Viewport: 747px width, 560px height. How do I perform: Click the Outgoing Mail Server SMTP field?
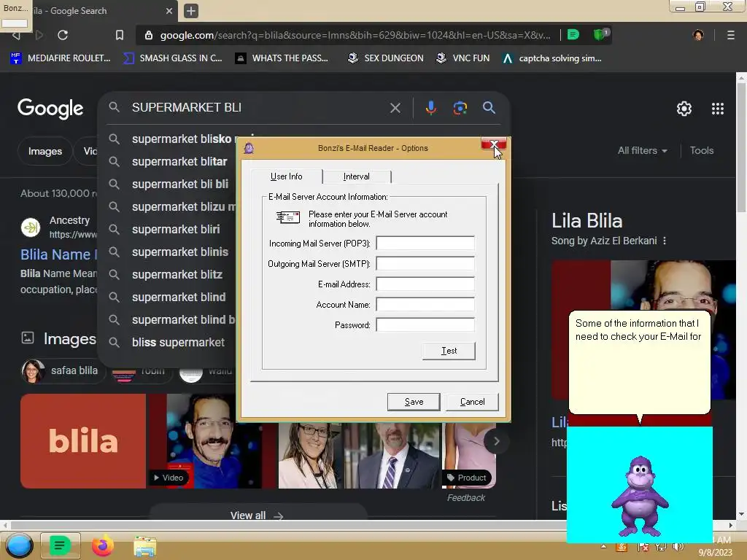(x=425, y=264)
